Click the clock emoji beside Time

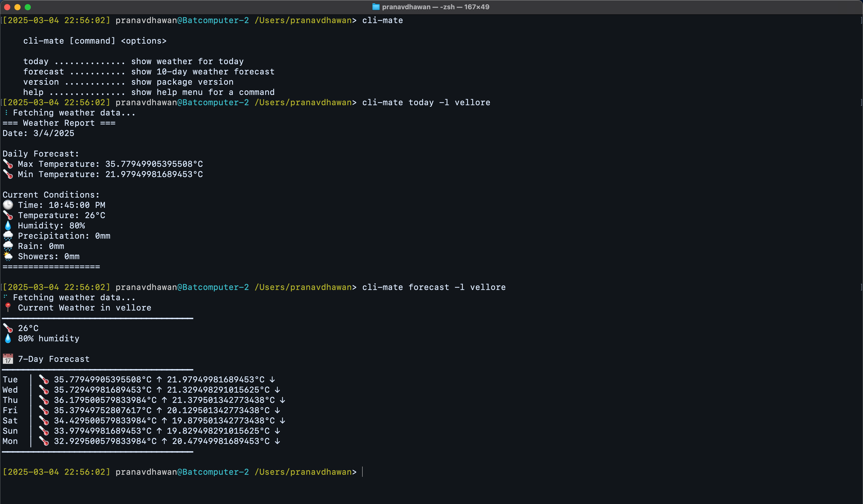(x=8, y=205)
